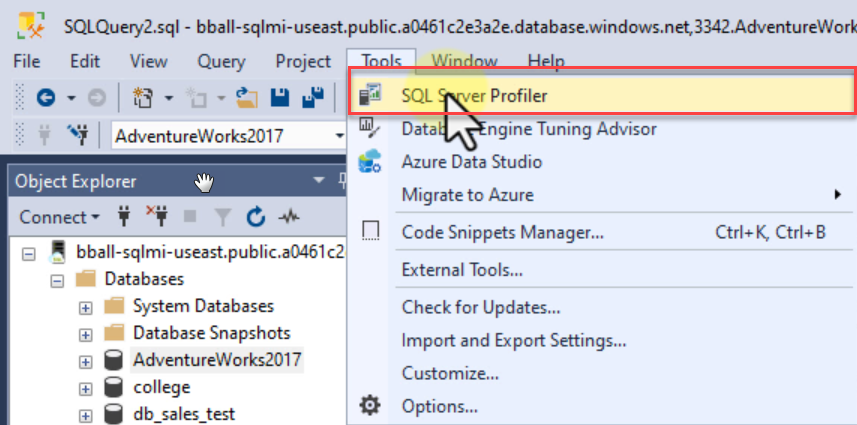Click the Navigate Backward arrow icon

(46, 98)
